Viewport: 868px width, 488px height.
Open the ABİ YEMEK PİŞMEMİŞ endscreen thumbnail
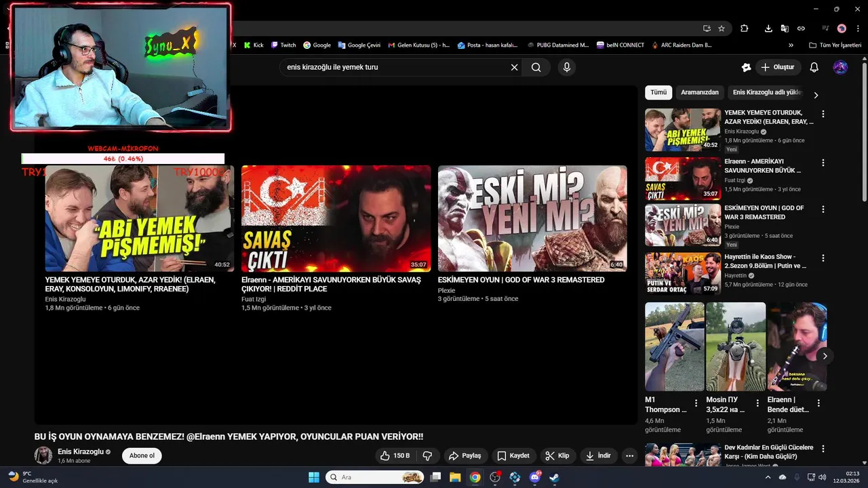tap(140, 218)
